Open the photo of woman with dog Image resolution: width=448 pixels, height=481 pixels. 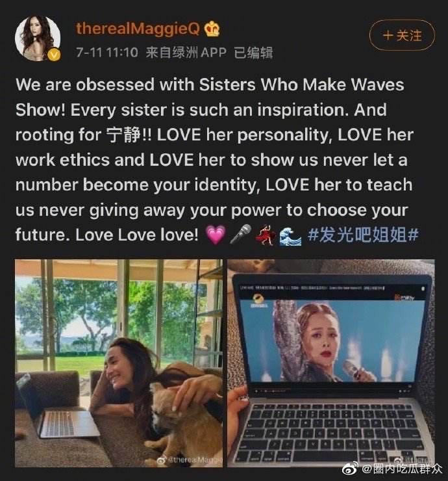pos(119,363)
